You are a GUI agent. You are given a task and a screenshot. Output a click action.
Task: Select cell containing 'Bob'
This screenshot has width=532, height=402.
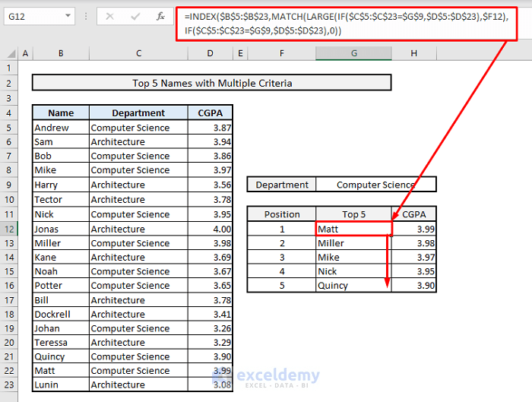61,156
